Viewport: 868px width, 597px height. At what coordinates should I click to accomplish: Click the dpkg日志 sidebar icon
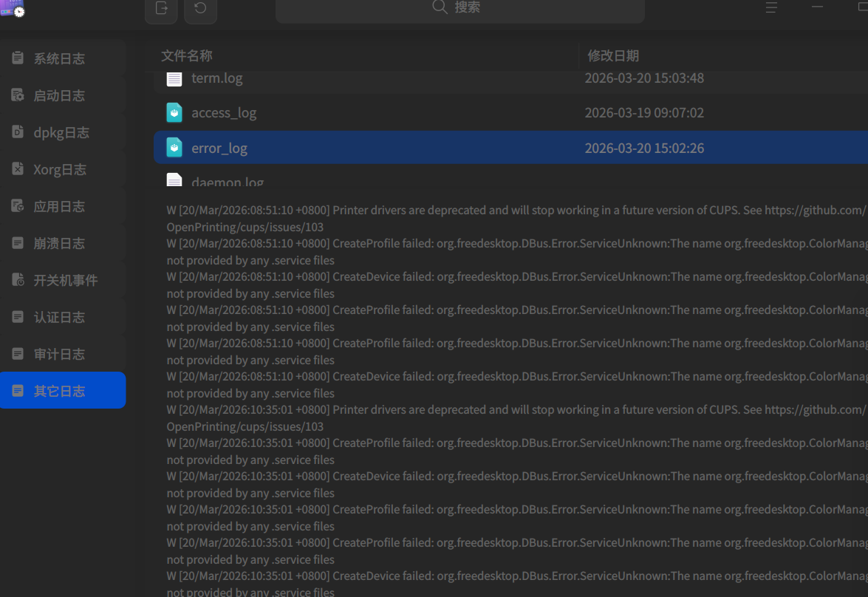[18, 132]
